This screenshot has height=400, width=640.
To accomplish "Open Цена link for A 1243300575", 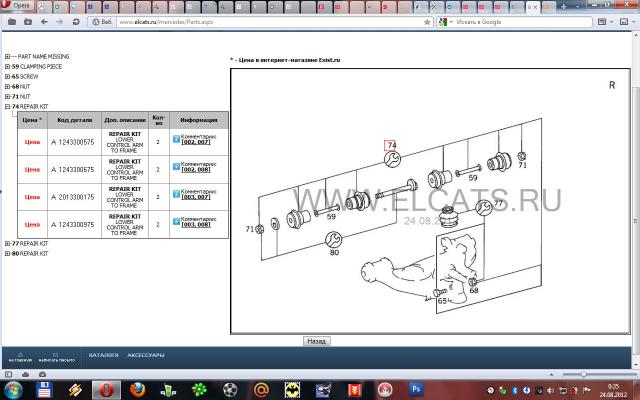I will [32, 142].
